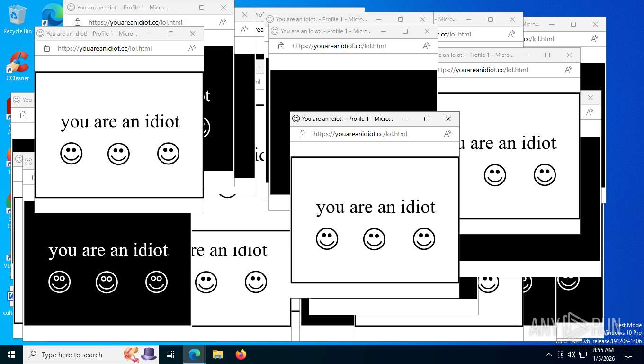This screenshot has width=644, height=364.
Task: Click rightmost smiley in window showing 'u are an idiot'
Action: click(545, 175)
